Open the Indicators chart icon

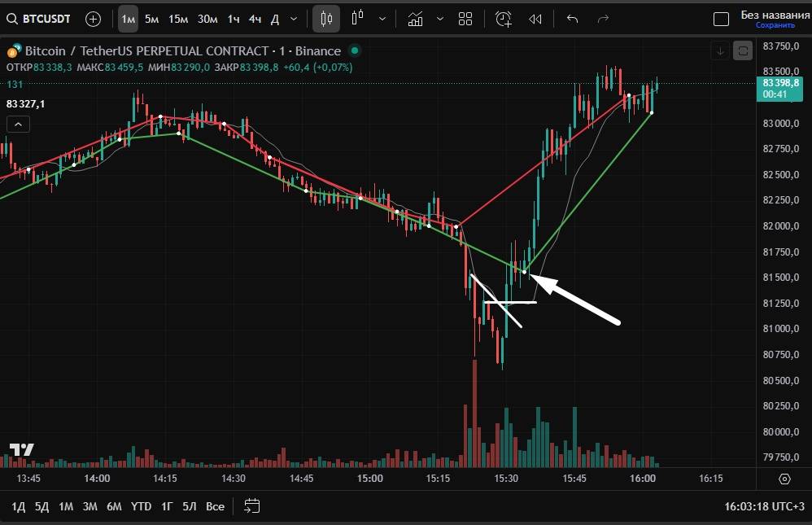(416, 18)
